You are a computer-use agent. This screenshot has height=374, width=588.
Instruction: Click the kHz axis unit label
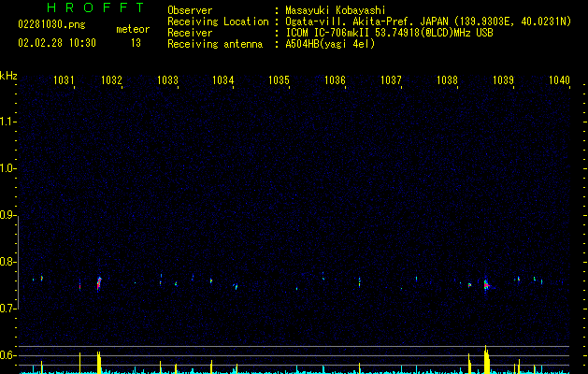(x=8, y=76)
